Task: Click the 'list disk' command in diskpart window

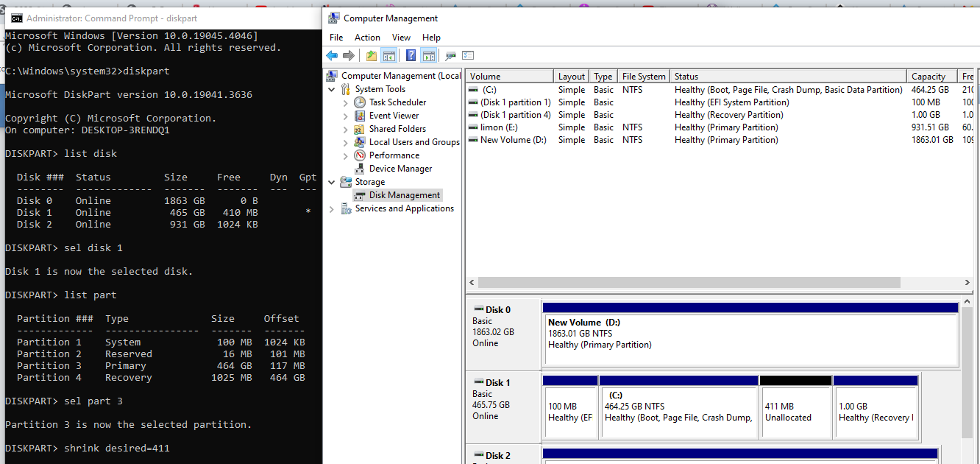Action: point(90,153)
